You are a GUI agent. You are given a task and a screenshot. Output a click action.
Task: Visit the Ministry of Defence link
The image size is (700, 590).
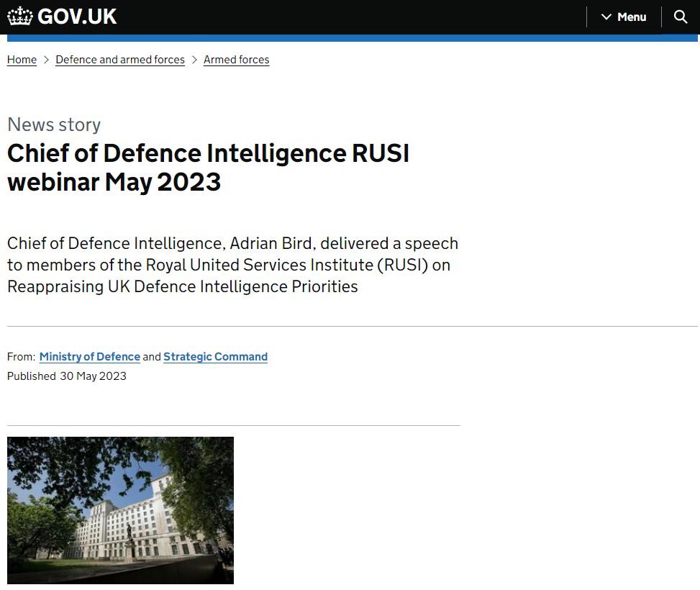coord(90,357)
